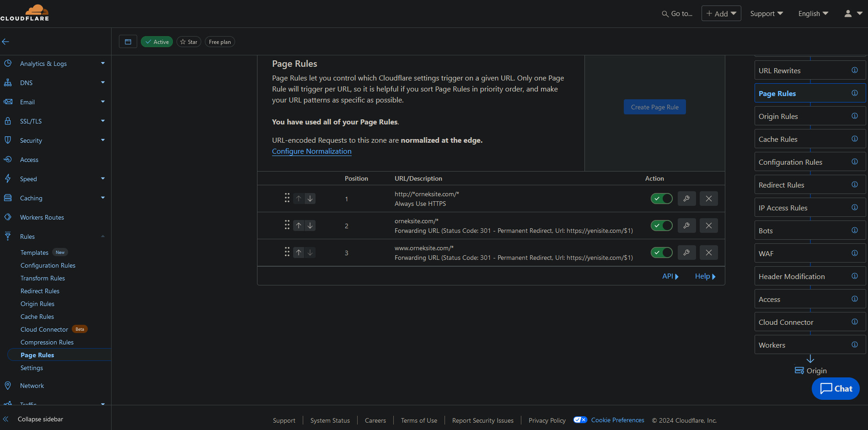This screenshot has height=430, width=868.
Task: Delete rule 2 orneksite.com/* with X
Action: coord(708,226)
